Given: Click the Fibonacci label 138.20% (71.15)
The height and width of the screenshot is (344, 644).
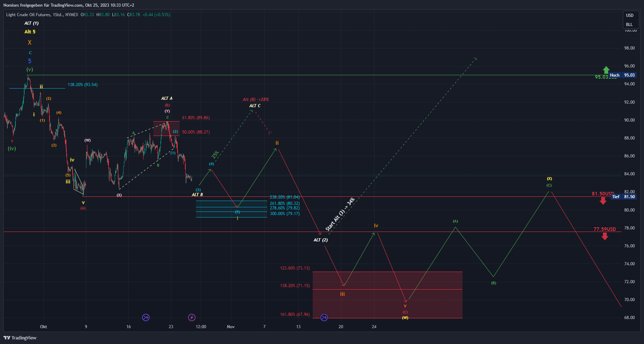Looking at the screenshot, I should click(x=295, y=286).
